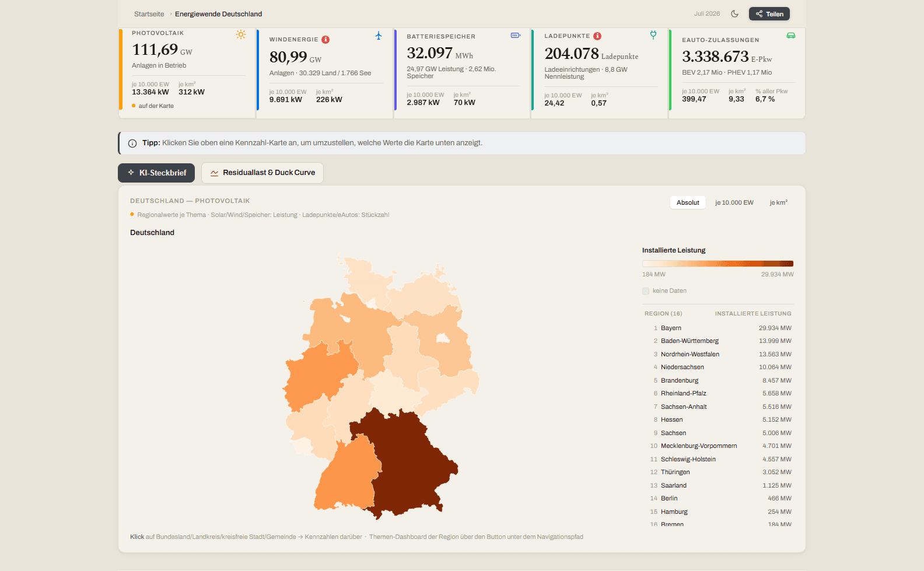Viewport: 924px width, 571px height.
Task: Select the eAuto-Zulassungen card with 3.338.673 E-Pkw
Action: click(x=737, y=73)
